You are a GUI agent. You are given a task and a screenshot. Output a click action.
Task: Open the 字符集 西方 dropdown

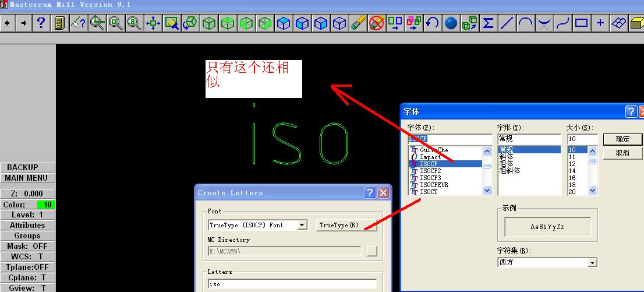pos(592,262)
